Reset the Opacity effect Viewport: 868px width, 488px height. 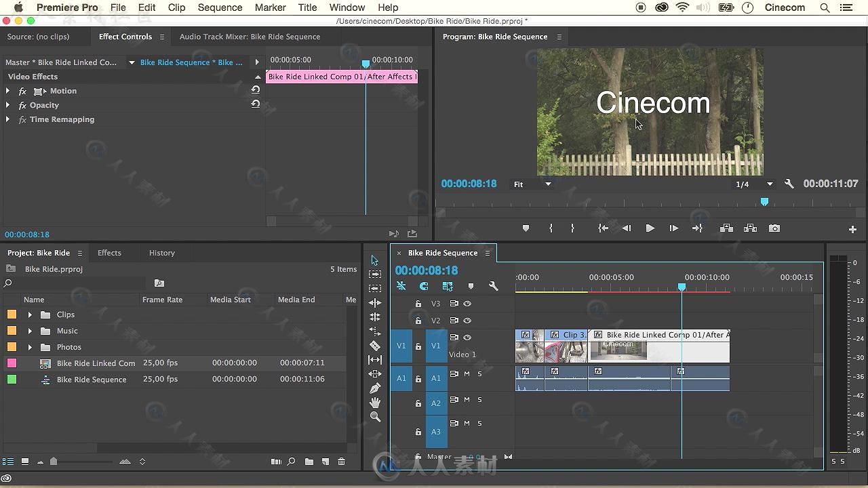click(256, 104)
